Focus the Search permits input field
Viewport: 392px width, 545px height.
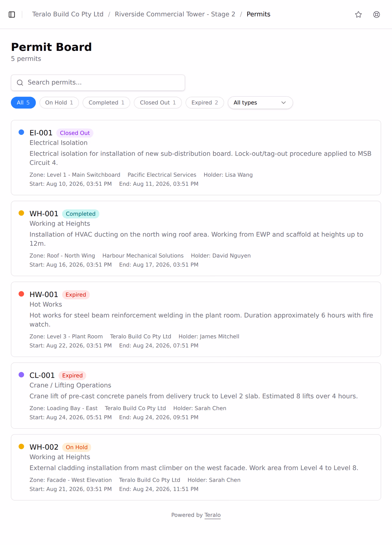point(98,83)
